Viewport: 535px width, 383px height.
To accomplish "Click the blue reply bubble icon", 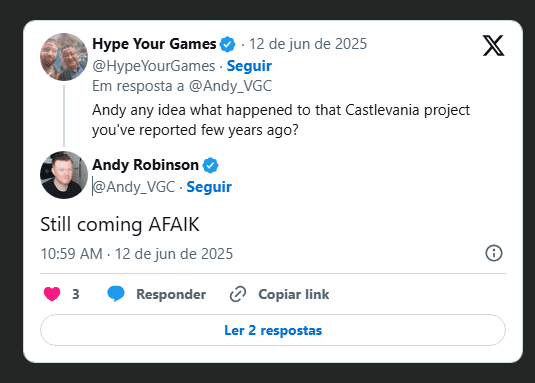I will tap(116, 294).
